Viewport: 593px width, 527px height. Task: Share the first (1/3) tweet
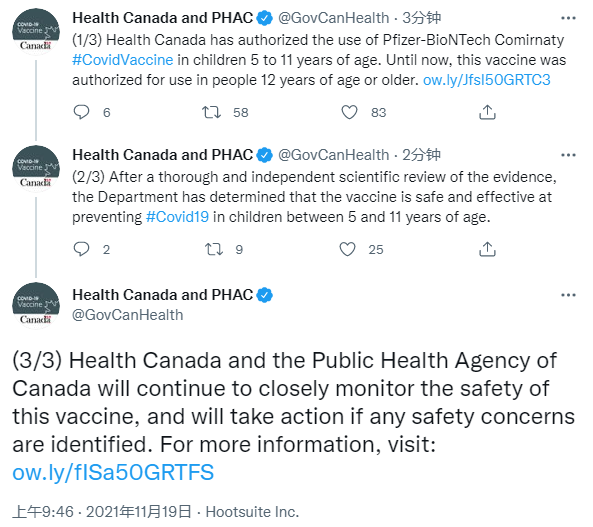click(x=487, y=112)
